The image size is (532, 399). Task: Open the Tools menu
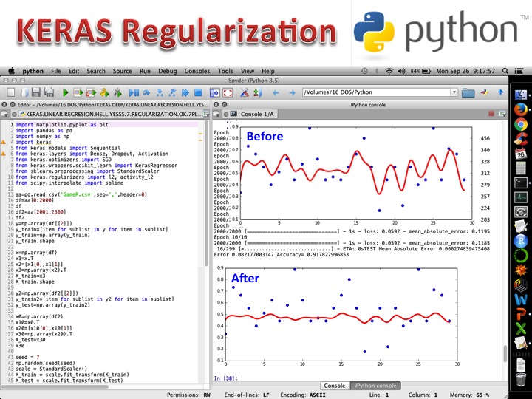pyautogui.click(x=225, y=71)
